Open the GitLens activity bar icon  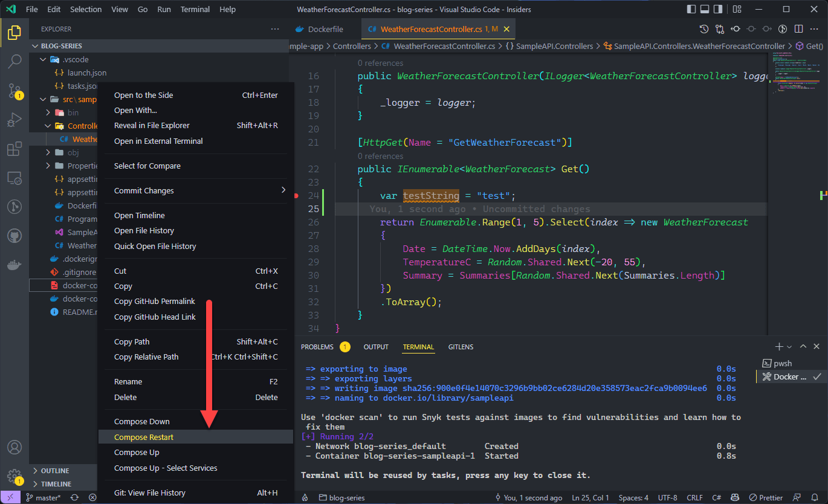pyautogui.click(x=15, y=207)
